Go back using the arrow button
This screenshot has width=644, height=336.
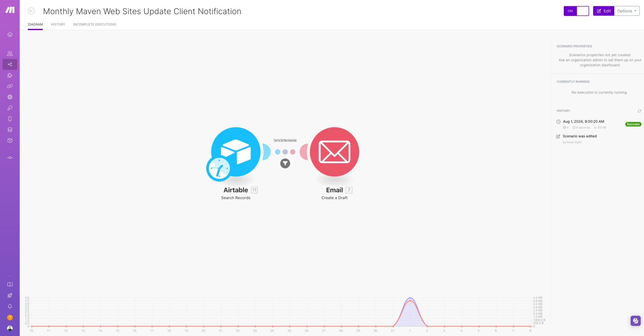(31, 11)
